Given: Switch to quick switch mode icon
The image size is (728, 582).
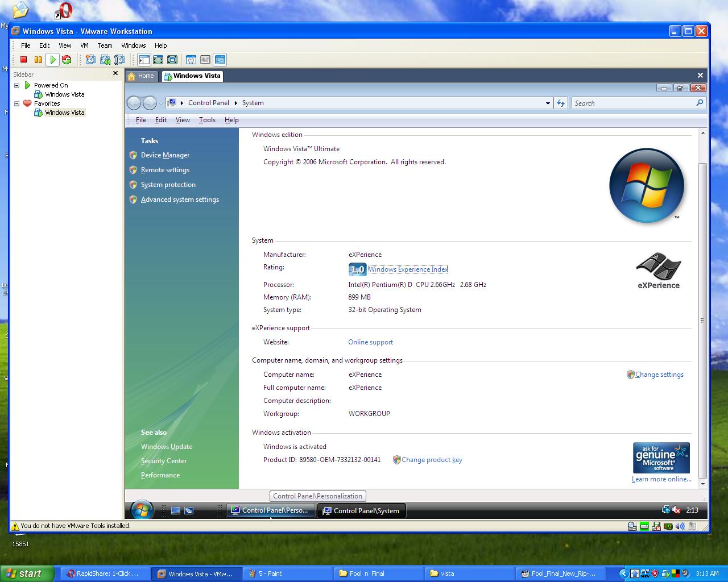Looking at the screenshot, I should [x=158, y=60].
